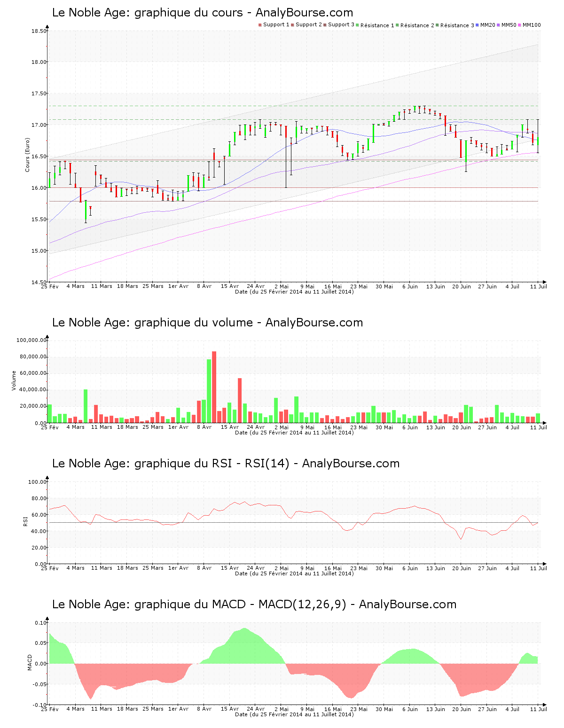This screenshot has height=728, width=564.
Task: Click the 17.00 price axis label
Action: [39, 125]
